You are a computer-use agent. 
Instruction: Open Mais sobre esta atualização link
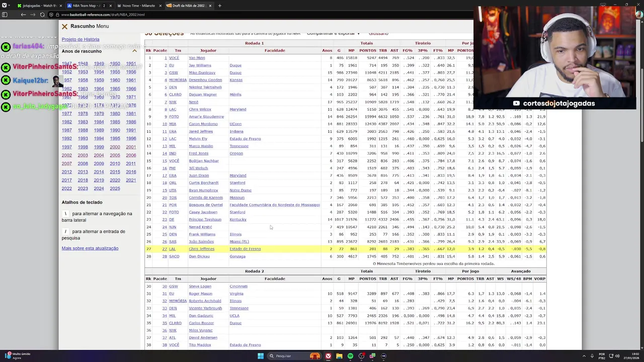coord(90,248)
